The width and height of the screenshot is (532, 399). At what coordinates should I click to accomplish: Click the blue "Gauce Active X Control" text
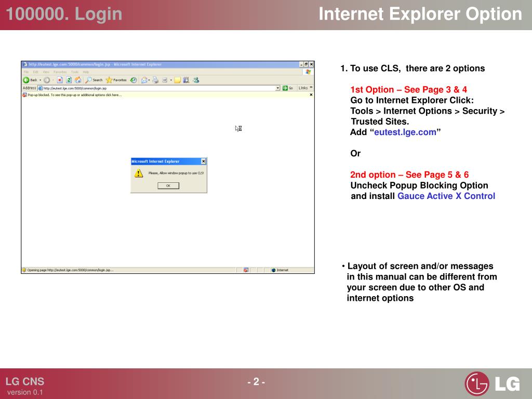click(446, 196)
